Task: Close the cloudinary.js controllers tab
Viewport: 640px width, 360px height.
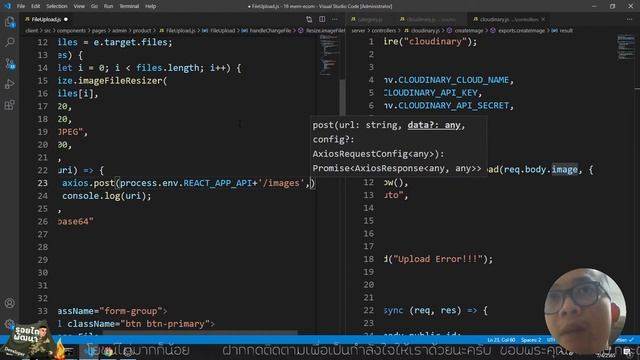Action: coord(543,19)
